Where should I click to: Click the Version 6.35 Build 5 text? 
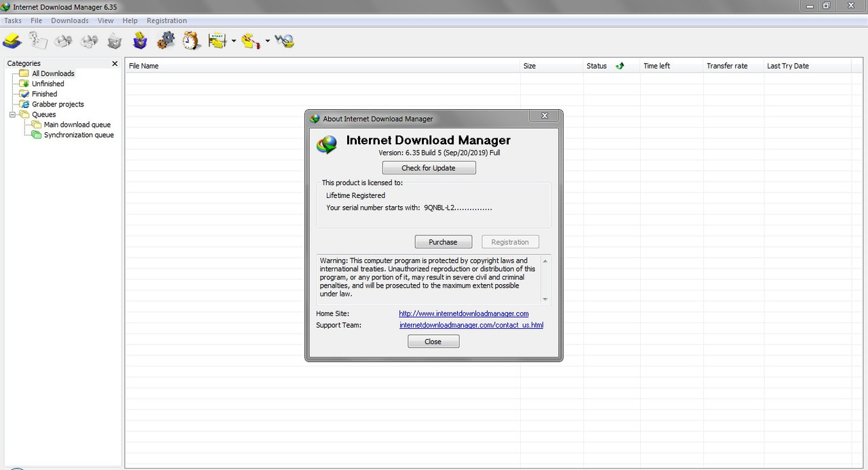coord(439,153)
